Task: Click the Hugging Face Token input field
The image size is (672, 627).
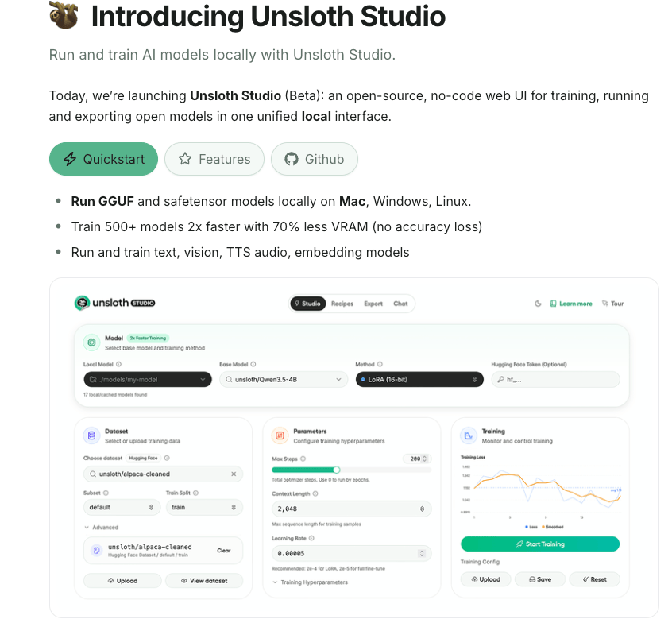Action: tap(555, 380)
